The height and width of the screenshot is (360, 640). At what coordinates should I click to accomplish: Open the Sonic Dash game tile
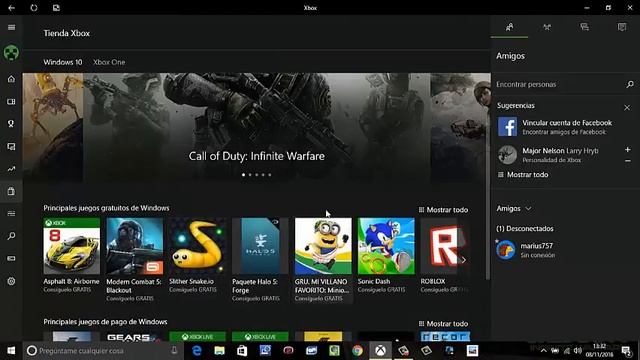tap(386, 256)
